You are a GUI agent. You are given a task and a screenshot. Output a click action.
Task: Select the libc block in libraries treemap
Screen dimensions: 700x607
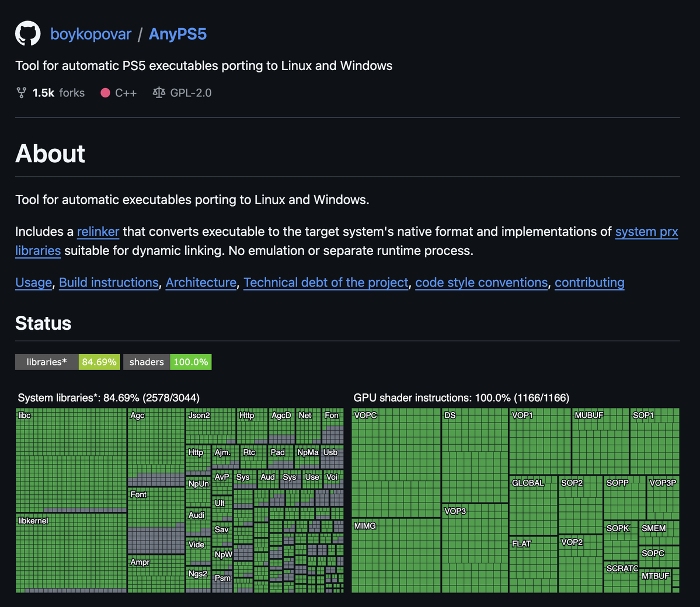(x=71, y=460)
